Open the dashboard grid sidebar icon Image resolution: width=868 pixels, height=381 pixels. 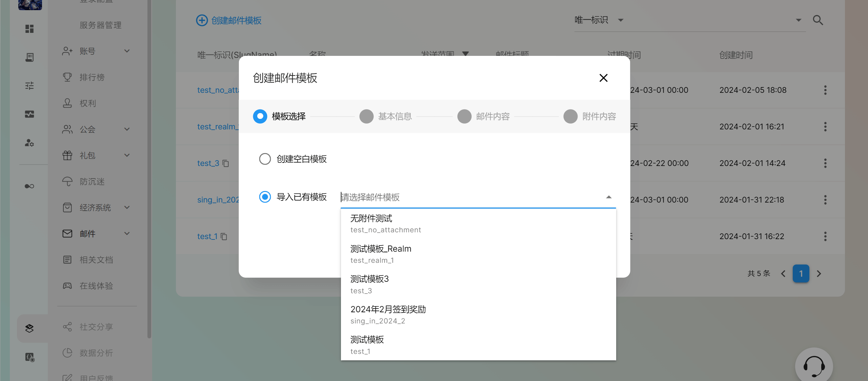pyautogui.click(x=29, y=29)
